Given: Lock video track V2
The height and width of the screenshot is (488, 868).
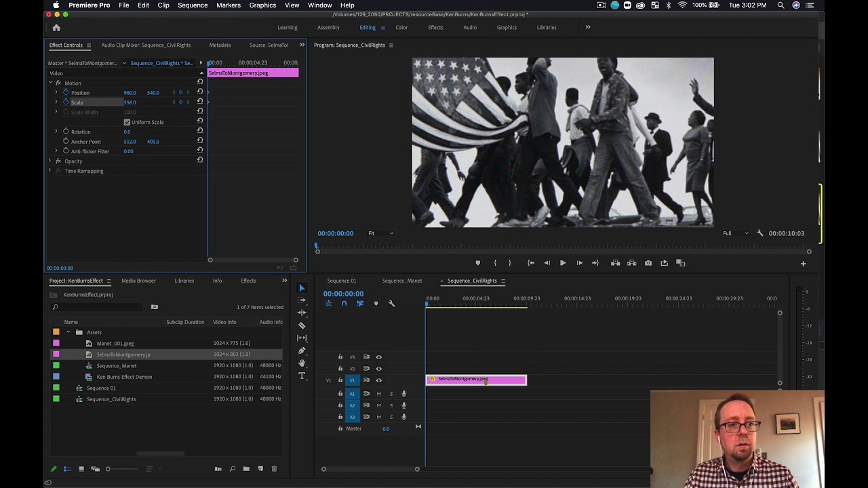Looking at the screenshot, I should (340, 369).
